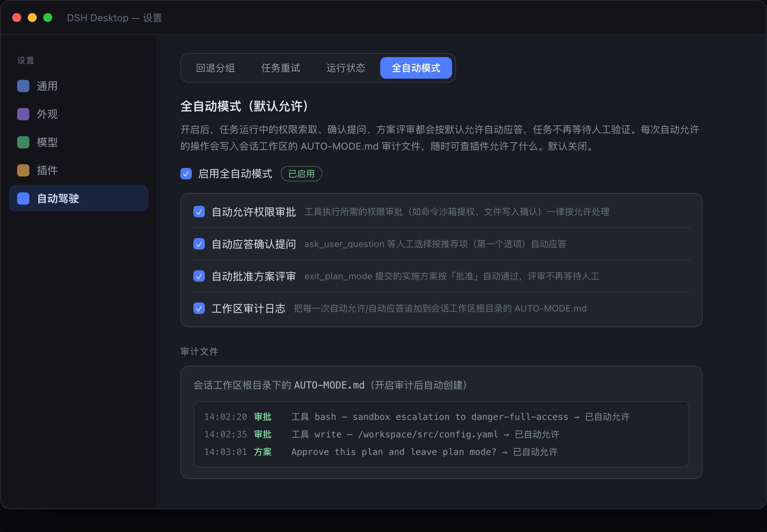Image resolution: width=767 pixels, height=532 pixels.
Task: Select the 自动驾驶 sidebar item
Action: pos(79,199)
